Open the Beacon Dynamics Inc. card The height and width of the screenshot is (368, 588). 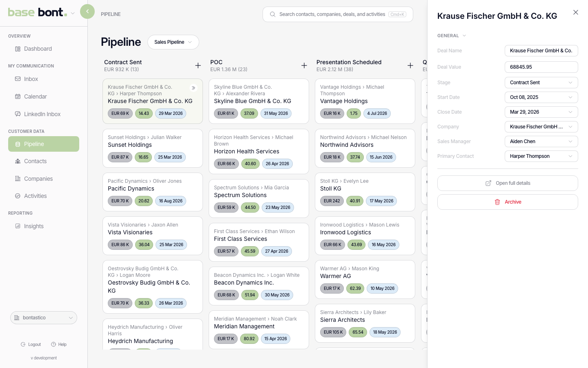(259, 286)
